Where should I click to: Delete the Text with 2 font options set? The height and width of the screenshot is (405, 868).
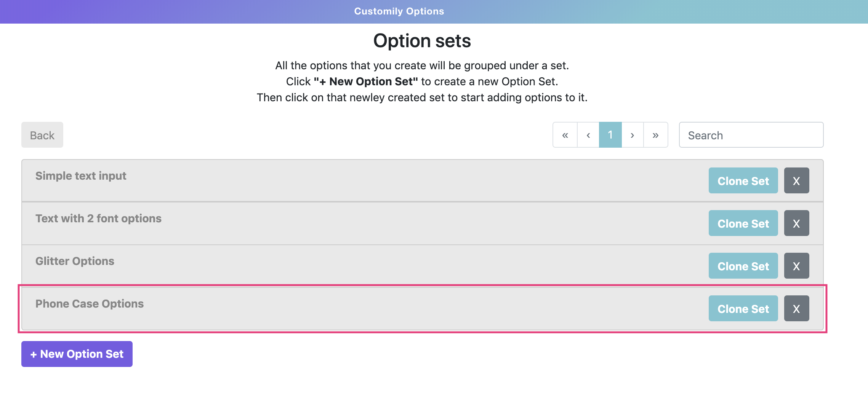point(796,223)
